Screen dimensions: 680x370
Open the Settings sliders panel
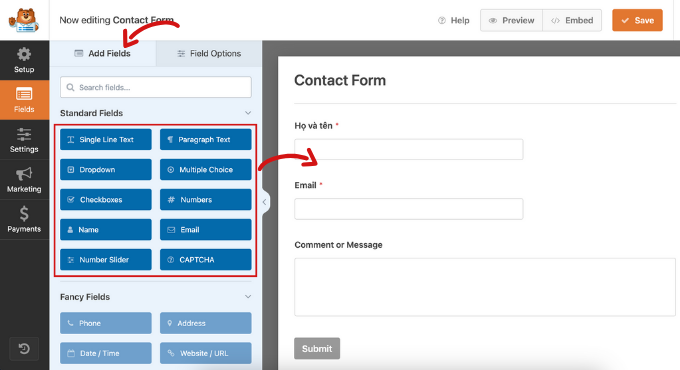[x=24, y=140]
